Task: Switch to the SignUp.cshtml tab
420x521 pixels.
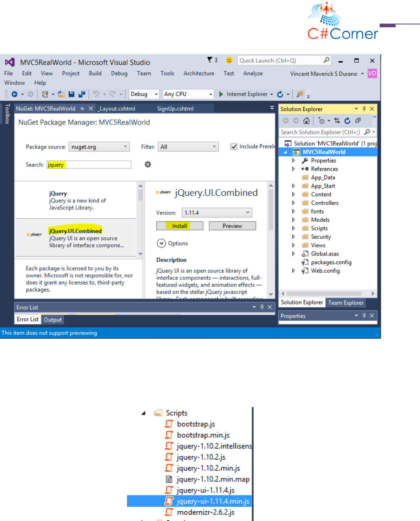Action: click(x=175, y=109)
